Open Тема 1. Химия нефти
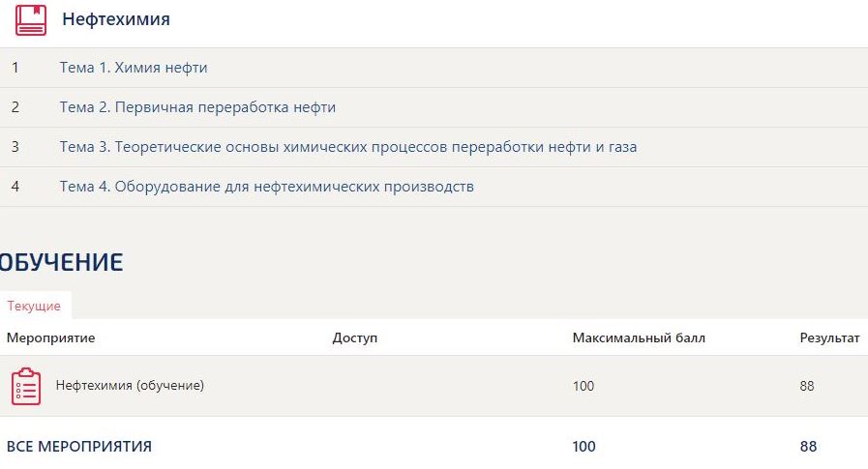 tap(134, 68)
